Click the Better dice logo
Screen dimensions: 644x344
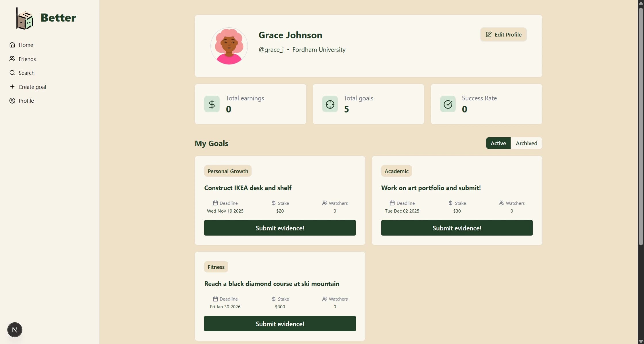point(24,18)
